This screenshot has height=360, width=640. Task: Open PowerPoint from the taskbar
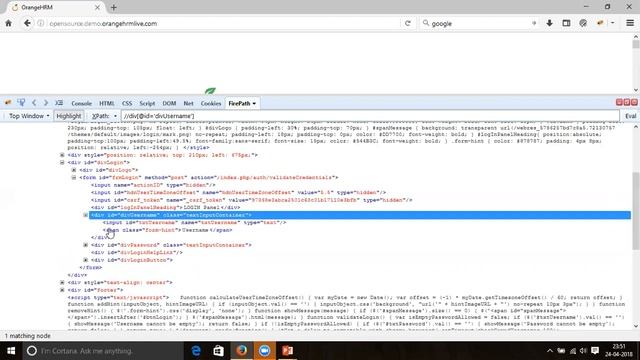tap(287, 351)
